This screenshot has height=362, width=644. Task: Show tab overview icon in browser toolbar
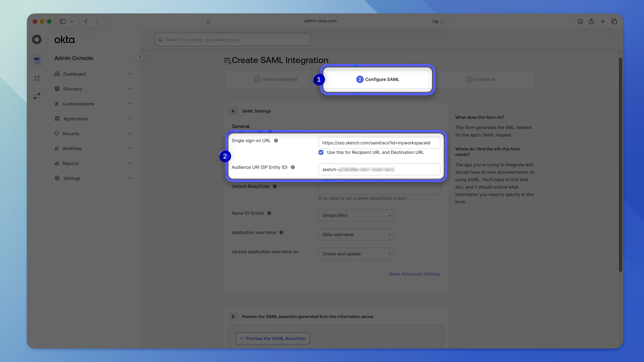tap(614, 21)
